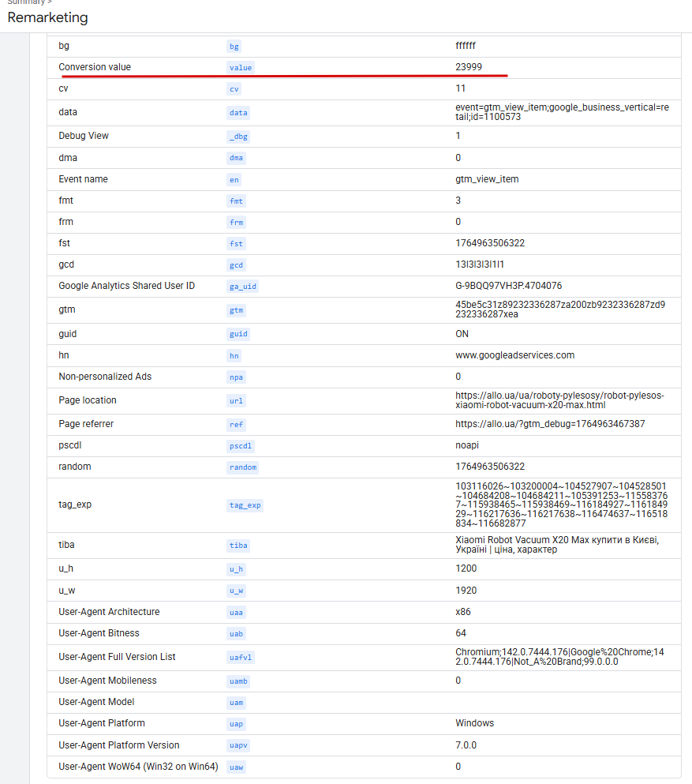The height and width of the screenshot is (784, 692).
Task: Select the 'uap' parameter code tag
Action: pos(236,724)
